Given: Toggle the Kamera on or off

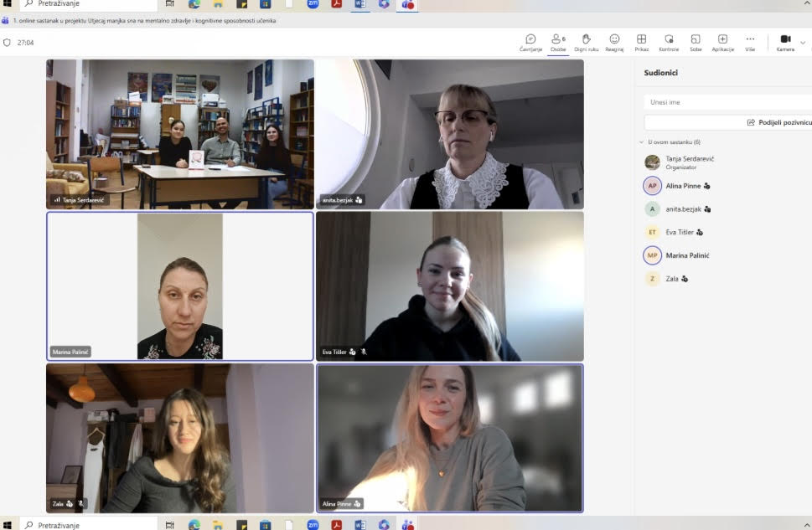Looking at the screenshot, I should pos(785,42).
